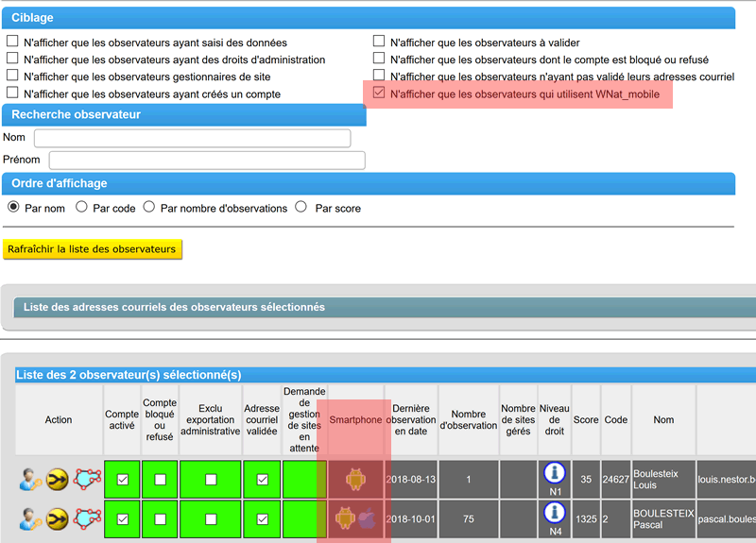Image resolution: width=756 pixels, height=543 pixels.
Task: Toggle Adresse courriel validée for Boulesteix Louis
Action: (263, 480)
